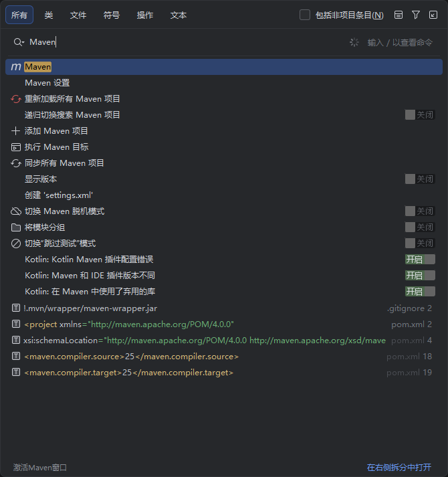Viewport: 448px width, 477px height.
Task: Click text icon beside maven-wrapper.jar result
Action: pos(16,308)
